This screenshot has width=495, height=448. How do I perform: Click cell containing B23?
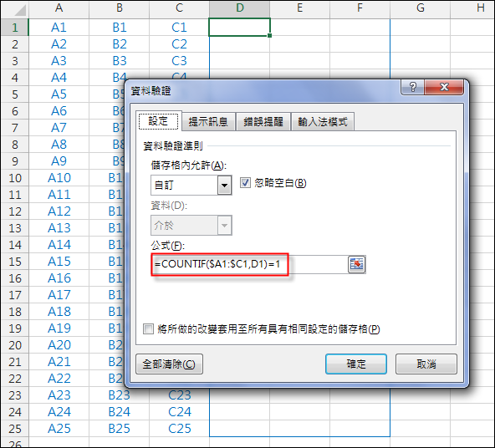coord(119,395)
